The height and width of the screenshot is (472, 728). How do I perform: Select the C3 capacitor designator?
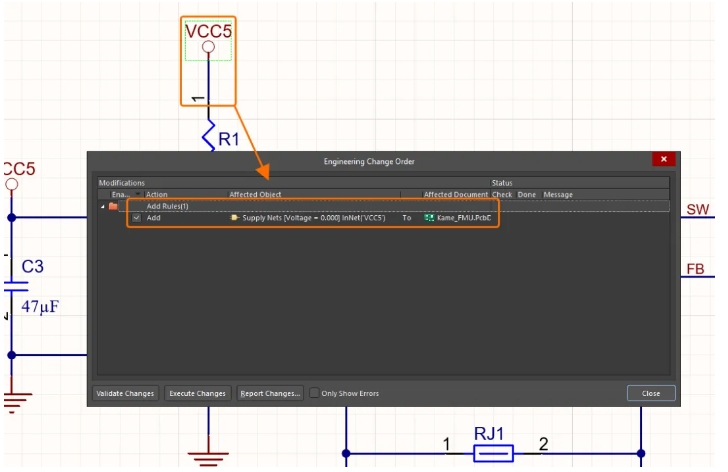pos(32,266)
